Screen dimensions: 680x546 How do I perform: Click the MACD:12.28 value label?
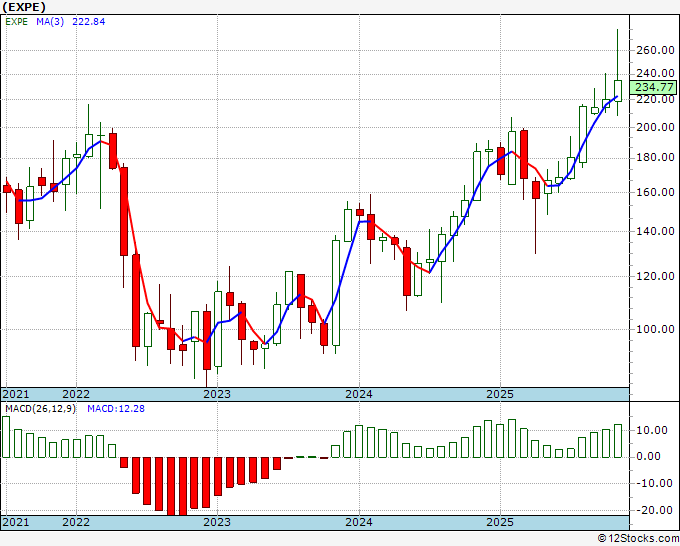coord(116,409)
